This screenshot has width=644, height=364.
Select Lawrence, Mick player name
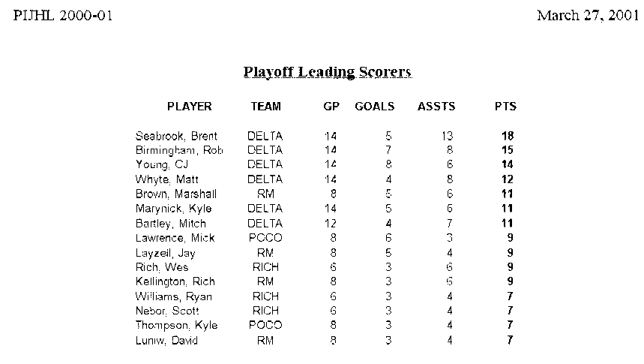[175, 238]
